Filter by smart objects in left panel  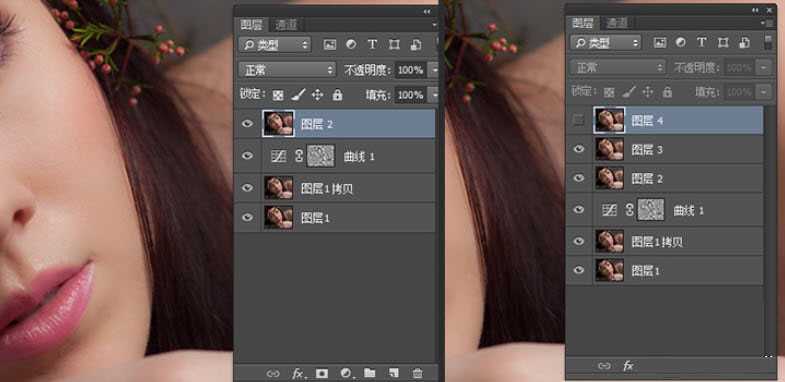tap(416, 45)
